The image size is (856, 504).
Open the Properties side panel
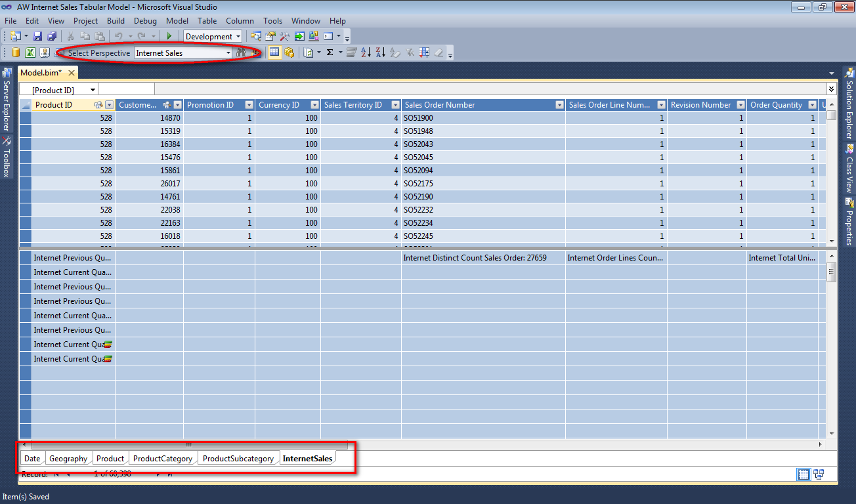(849, 222)
